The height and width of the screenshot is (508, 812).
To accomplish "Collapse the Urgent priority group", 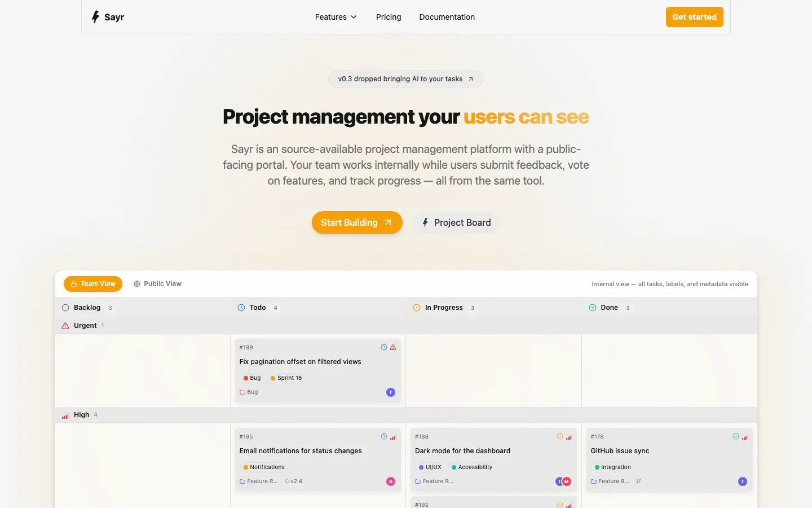I will (406, 326).
